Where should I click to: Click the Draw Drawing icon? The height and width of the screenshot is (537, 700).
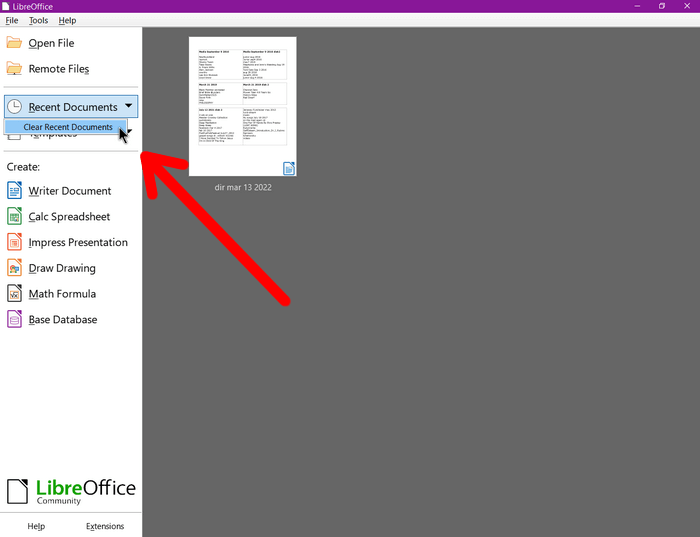click(14, 268)
